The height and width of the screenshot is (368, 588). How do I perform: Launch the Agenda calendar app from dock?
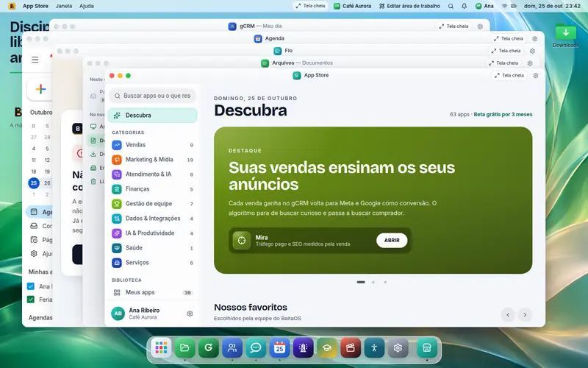[279, 347]
